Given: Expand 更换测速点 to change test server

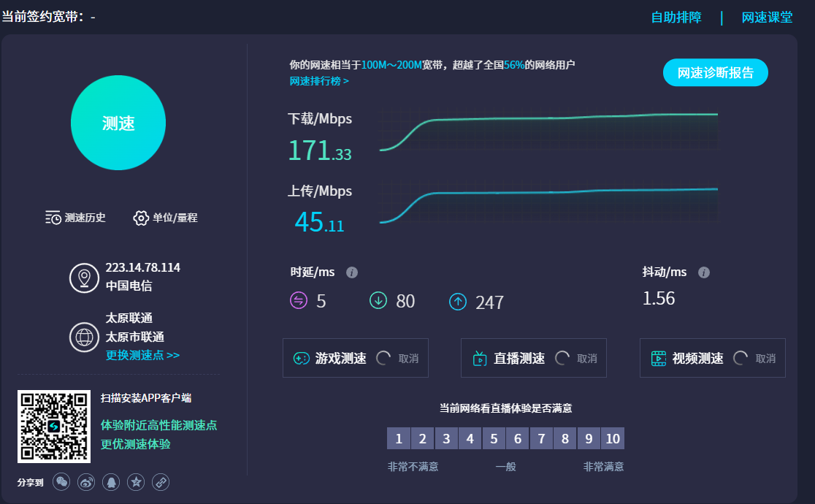Looking at the screenshot, I should click(x=142, y=355).
